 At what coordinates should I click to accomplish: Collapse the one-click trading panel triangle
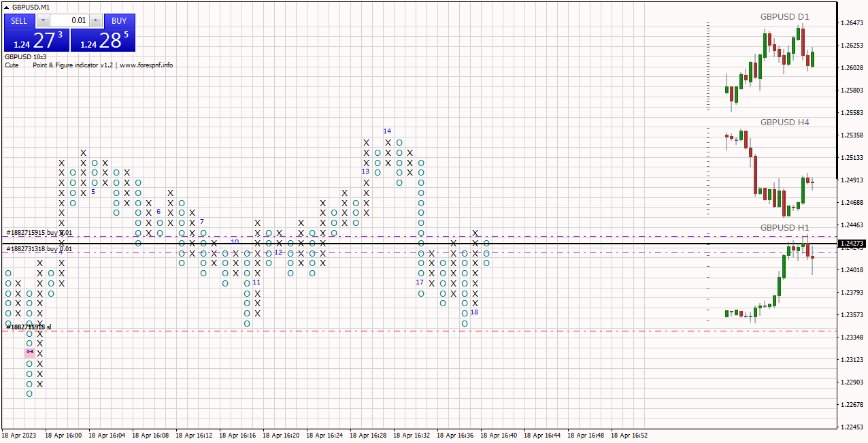click(7, 7)
